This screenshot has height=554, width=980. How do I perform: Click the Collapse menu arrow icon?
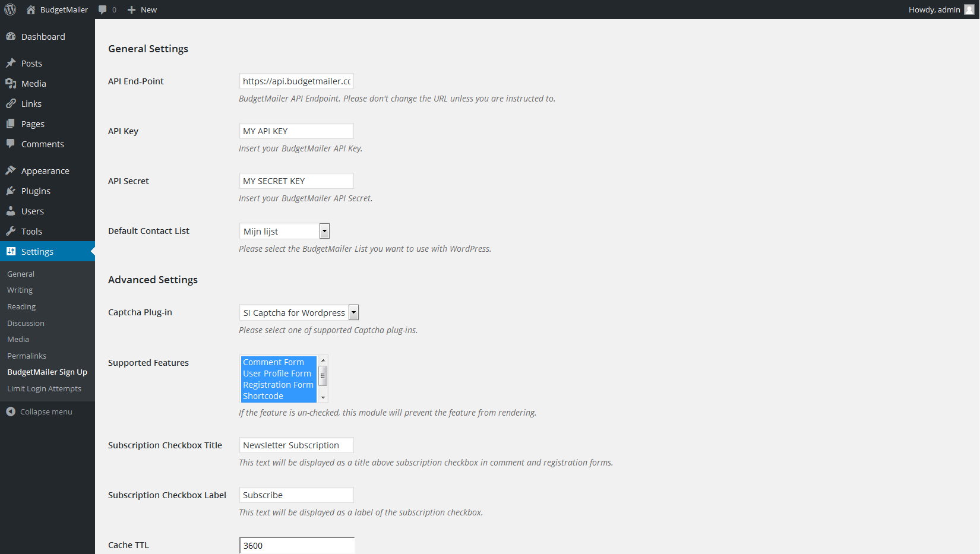point(11,411)
